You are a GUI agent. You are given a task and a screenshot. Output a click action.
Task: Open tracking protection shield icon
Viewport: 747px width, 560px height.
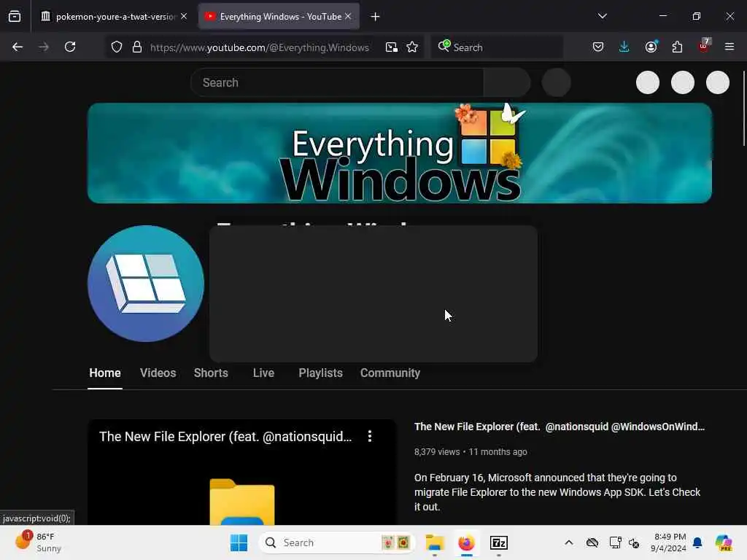click(117, 47)
